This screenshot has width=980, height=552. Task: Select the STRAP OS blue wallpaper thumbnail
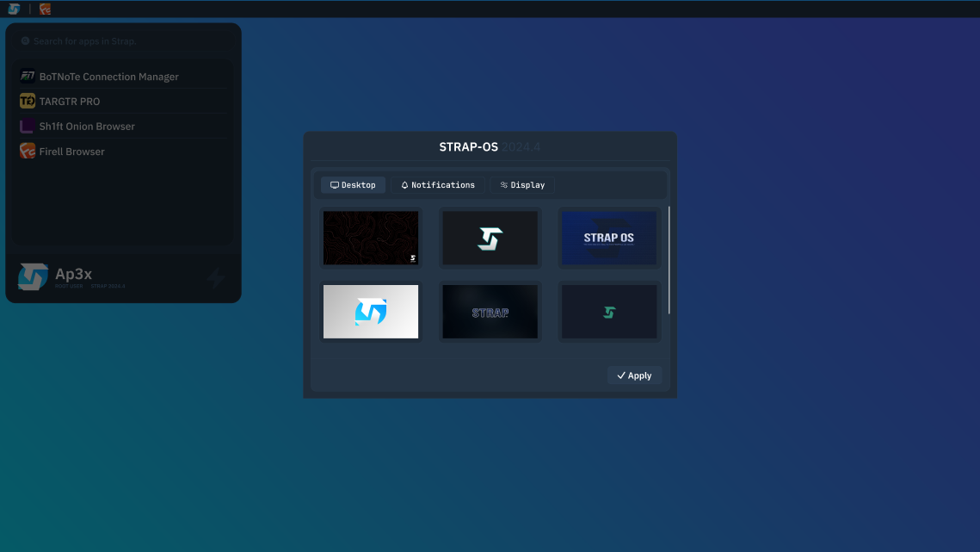click(608, 238)
